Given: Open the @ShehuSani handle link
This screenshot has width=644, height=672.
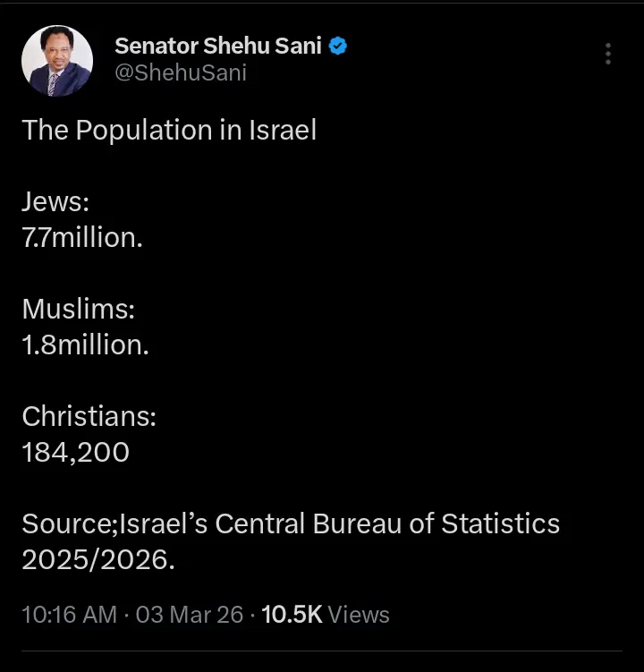Looking at the screenshot, I should pyautogui.click(x=180, y=73).
